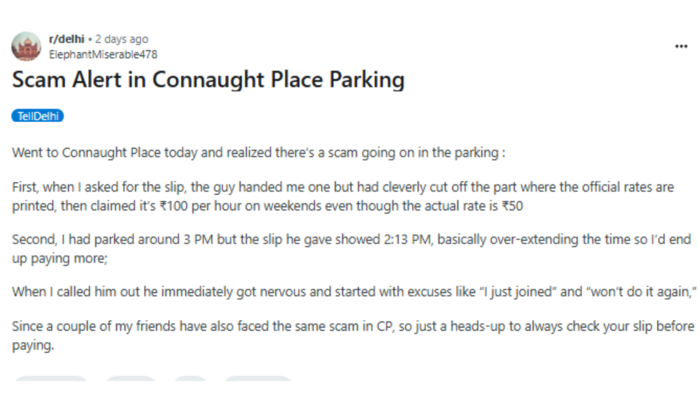Click the '₹50' actual rate text

(x=512, y=206)
